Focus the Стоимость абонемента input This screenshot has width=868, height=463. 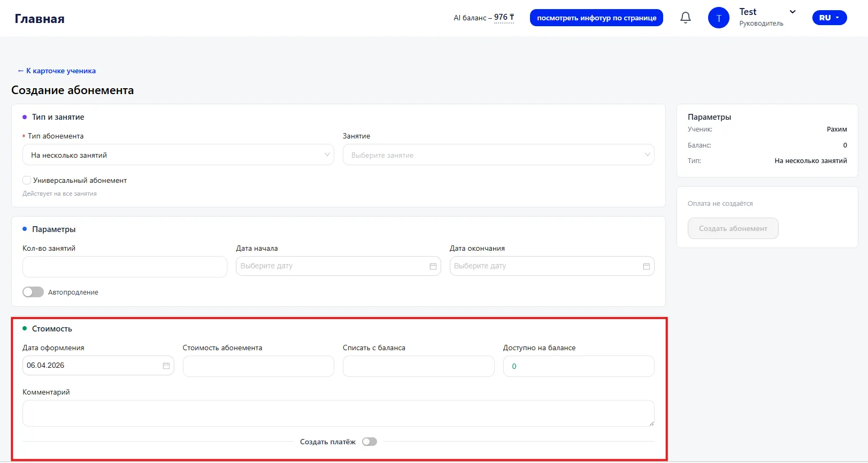coord(258,366)
